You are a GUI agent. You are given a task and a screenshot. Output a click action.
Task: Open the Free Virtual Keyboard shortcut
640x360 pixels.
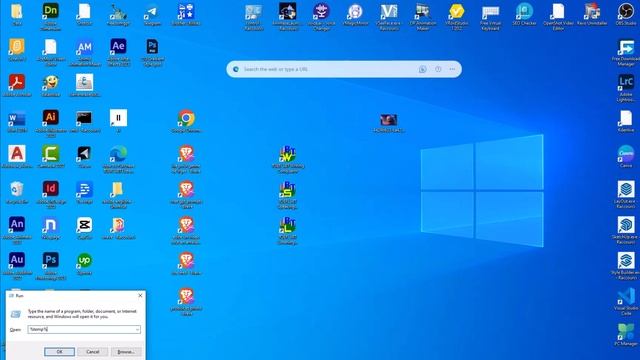pos(490,12)
